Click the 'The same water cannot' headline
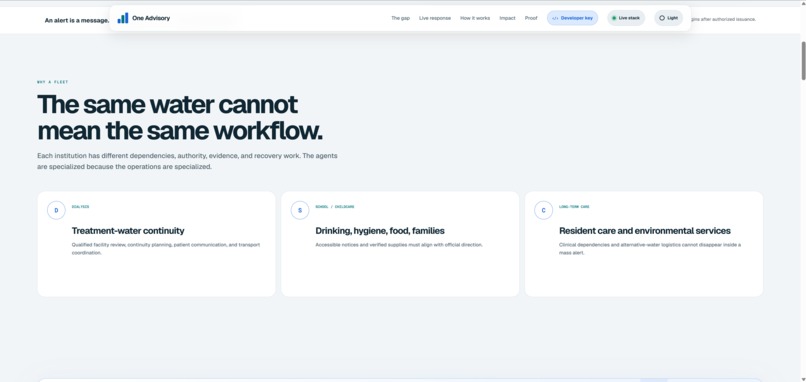The height and width of the screenshot is (382, 806). pyautogui.click(x=168, y=105)
